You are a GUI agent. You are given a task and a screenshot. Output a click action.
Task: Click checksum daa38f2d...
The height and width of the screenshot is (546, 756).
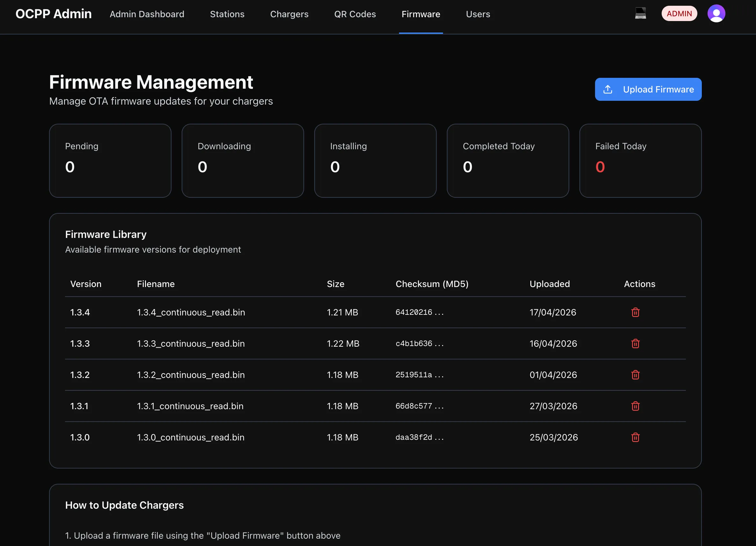[x=419, y=437]
